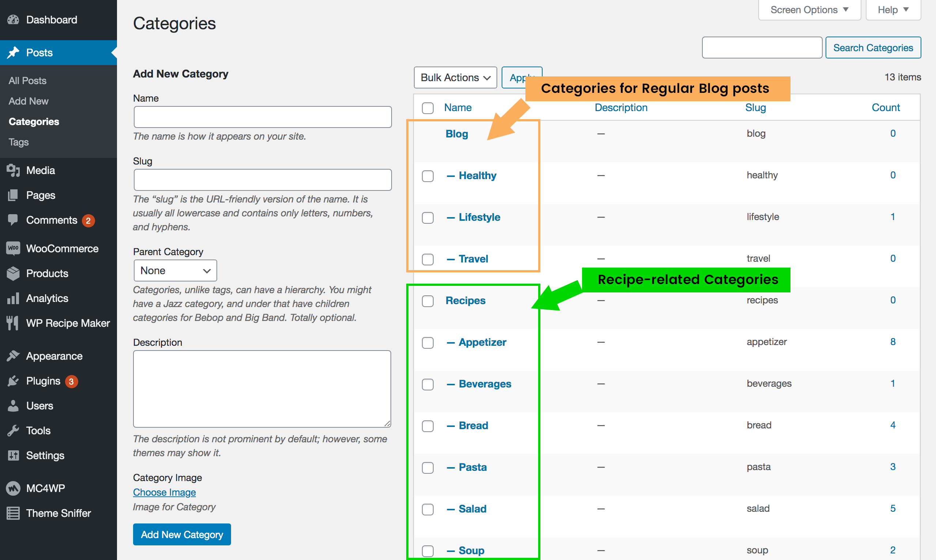936x560 pixels.
Task: Select all categories with the header checkbox
Action: coord(427,108)
